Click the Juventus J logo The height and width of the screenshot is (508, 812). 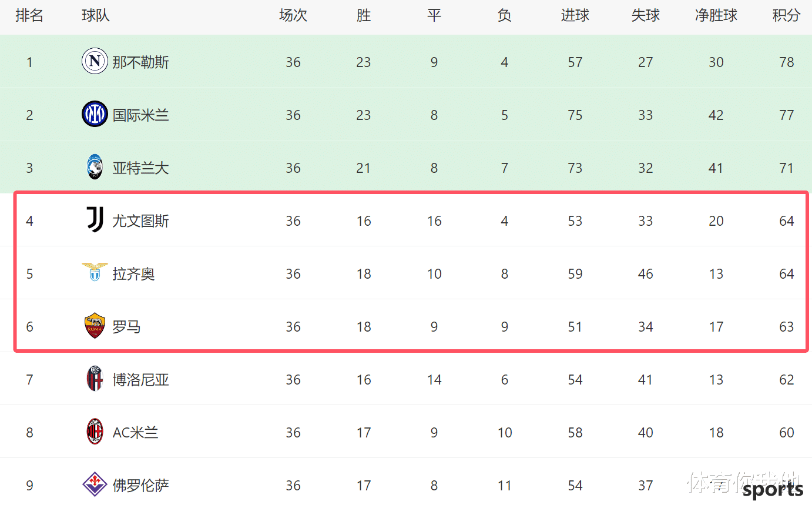pos(95,220)
